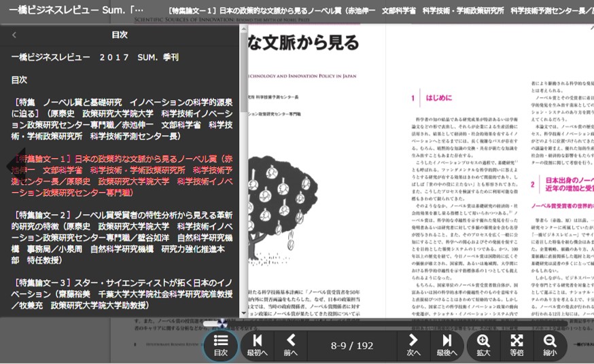The height and width of the screenshot is (364, 594).
Task: Open 一橋ビジネスレビュー 2017 SUM. 季刊 entry
Action: click(94, 58)
